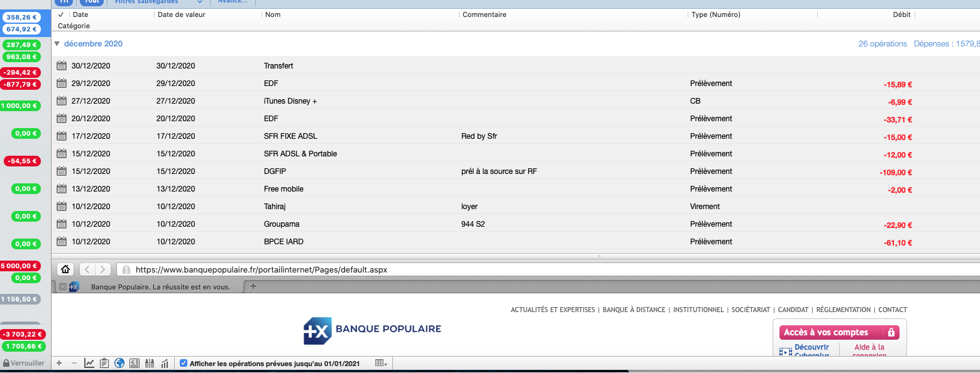
Task: Sort by the Commentaire column header
Action: point(485,14)
